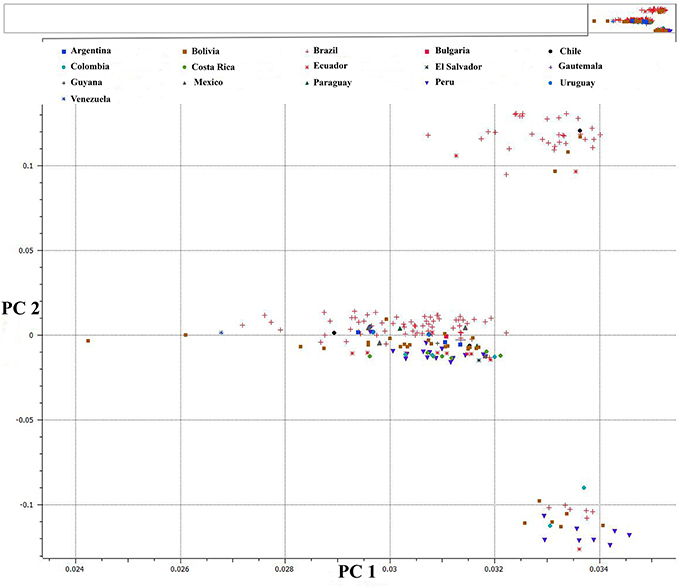
Task: Click the Brazil legend label
Action: point(325,50)
